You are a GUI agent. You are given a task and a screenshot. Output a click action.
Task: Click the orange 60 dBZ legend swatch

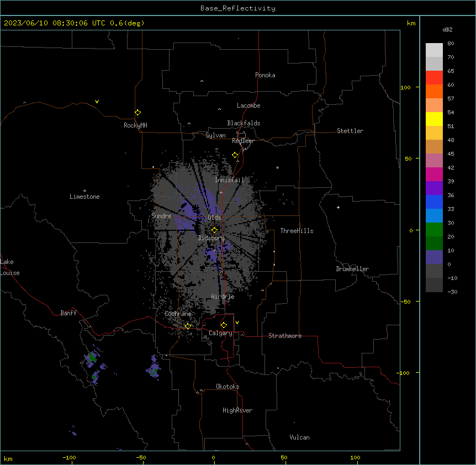[434, 91]
